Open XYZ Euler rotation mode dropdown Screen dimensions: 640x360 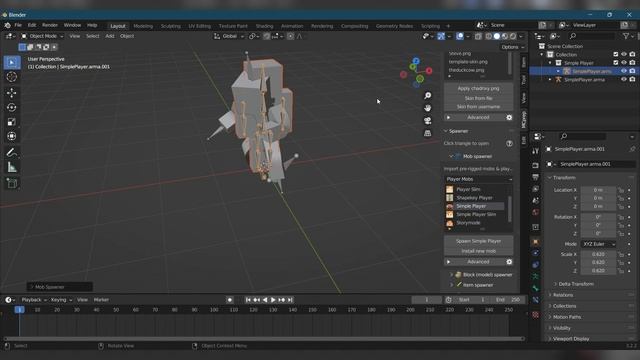(598, 244)
